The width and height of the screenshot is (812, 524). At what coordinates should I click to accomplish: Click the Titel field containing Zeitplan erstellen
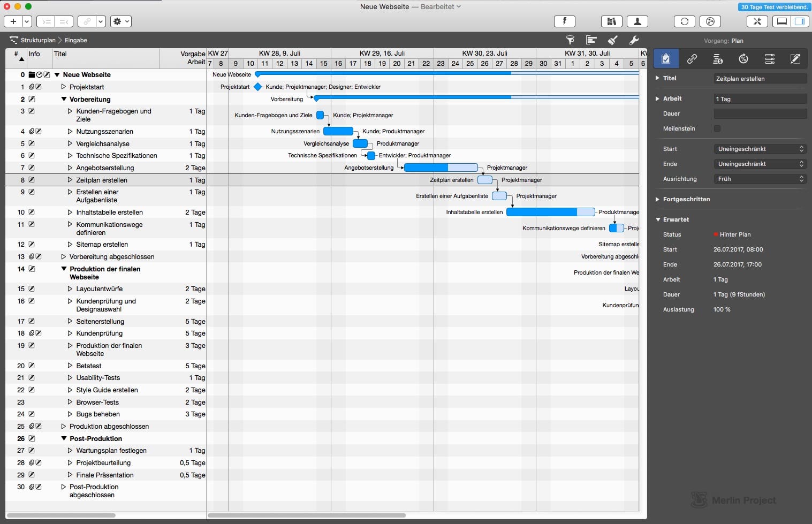pos(760,79)
